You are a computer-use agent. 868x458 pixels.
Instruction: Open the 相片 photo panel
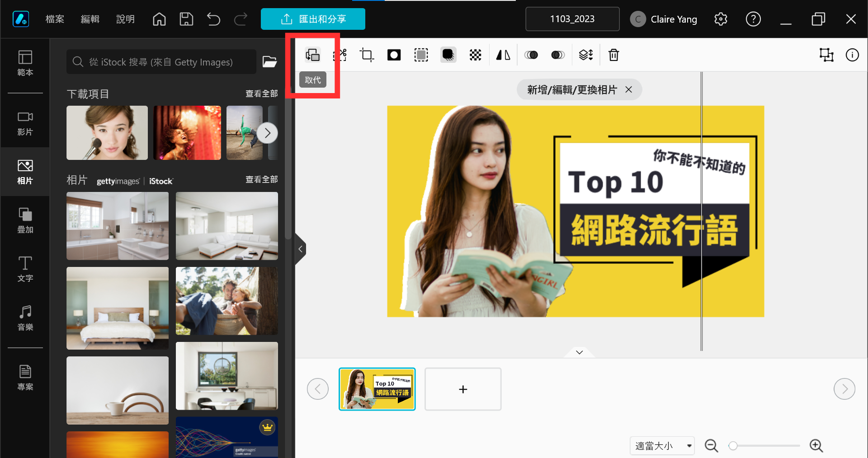[25, 172]
